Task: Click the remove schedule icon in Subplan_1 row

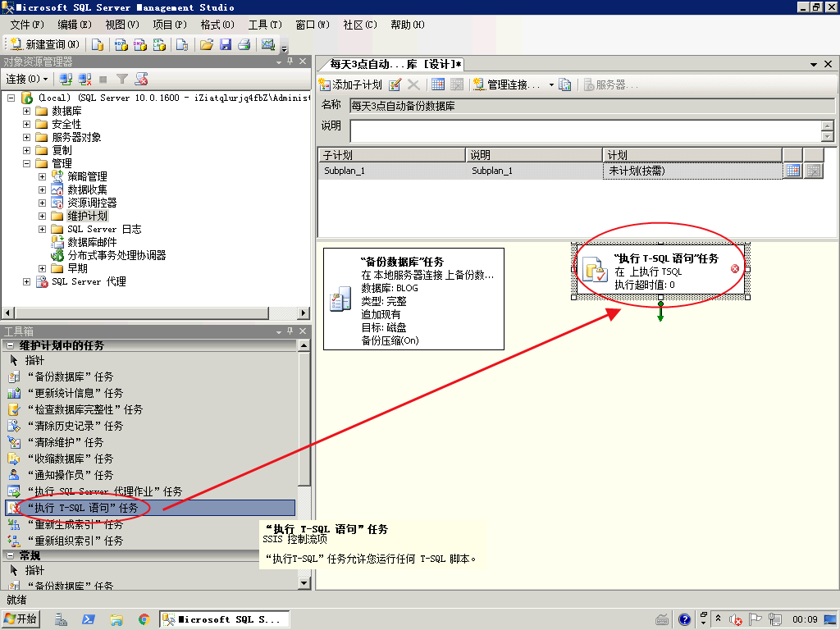Action: tap(814, 171)
